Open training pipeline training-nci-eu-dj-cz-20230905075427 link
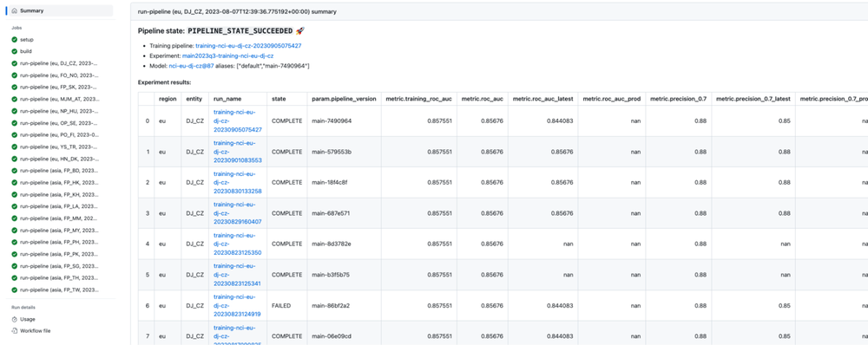The image size is (868, 345). click(248, 46)
